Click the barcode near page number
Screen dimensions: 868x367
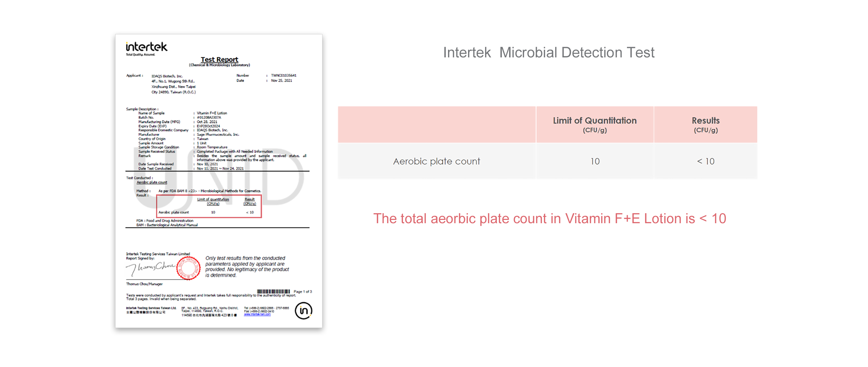tap(273, 291)
